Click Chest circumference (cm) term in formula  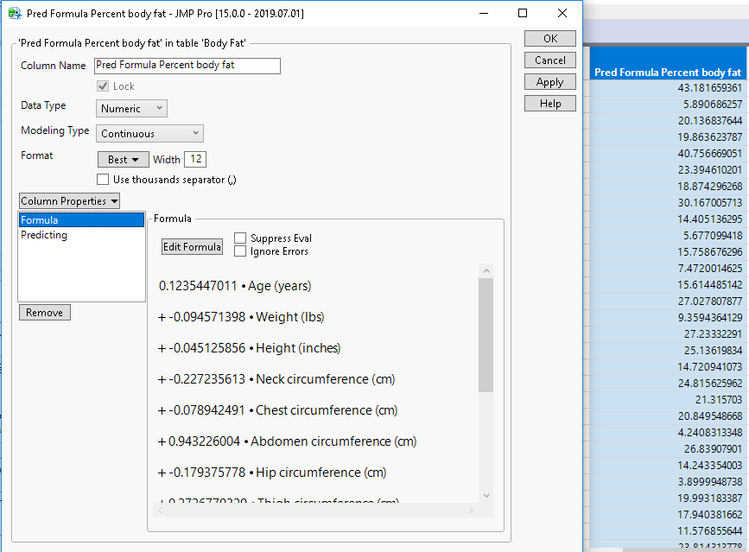(x=326, y=410)
